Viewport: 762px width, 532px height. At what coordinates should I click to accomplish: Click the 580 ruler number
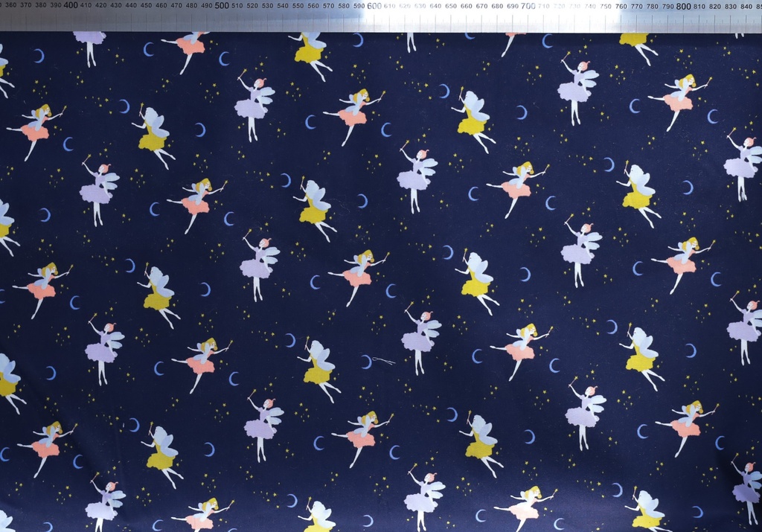[344, 6]
